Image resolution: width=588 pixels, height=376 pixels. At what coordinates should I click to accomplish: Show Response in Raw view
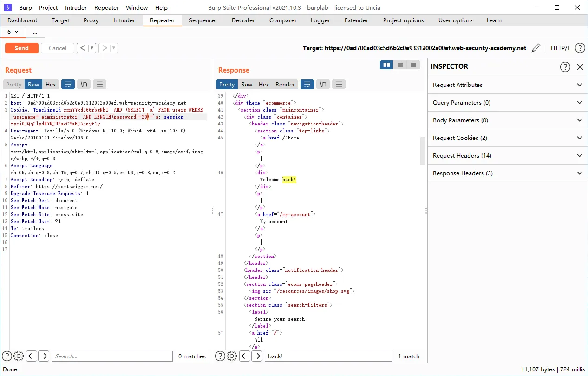[247, 84]
